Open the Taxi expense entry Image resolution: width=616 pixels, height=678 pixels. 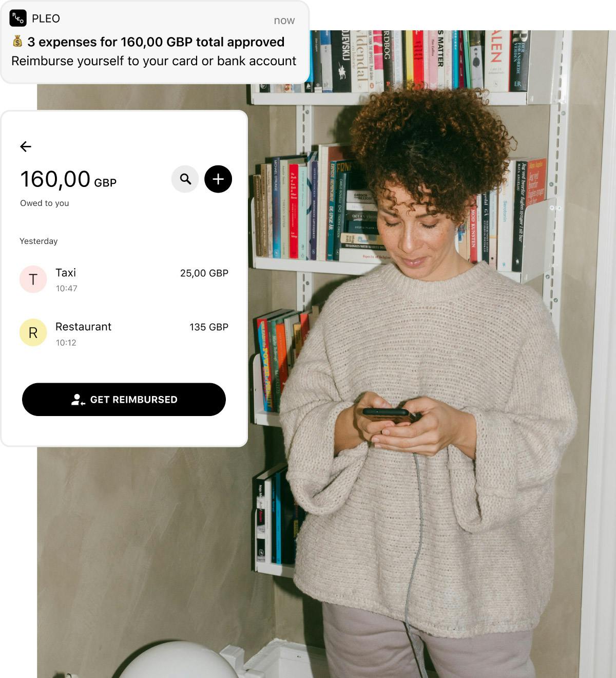(x=124, y=279)
